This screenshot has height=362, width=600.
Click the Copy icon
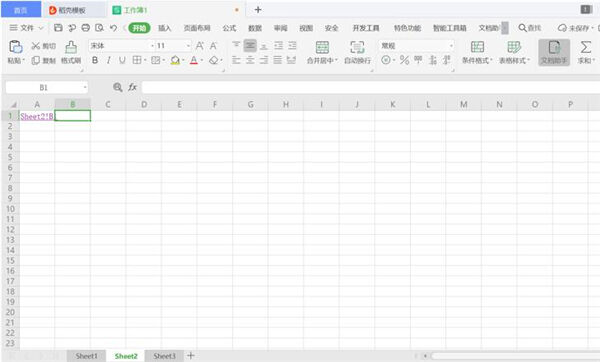pyautogui.click(x=36, y=60)
